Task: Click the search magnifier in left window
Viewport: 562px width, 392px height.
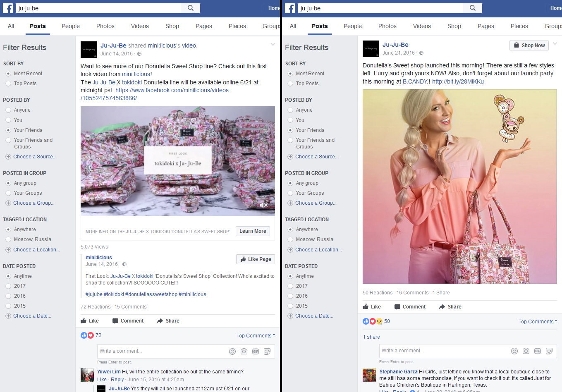Action: click(191, 8)
